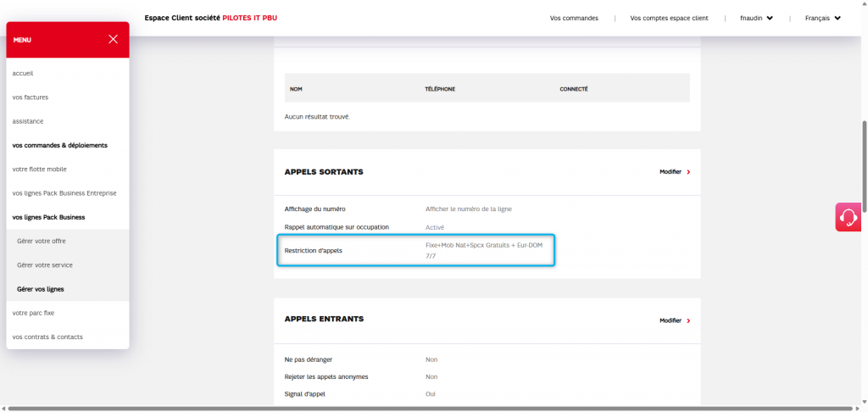Click Modifier for Appels sortants
This screenshot has width=868, height=412.
click(x=670, y=172)
